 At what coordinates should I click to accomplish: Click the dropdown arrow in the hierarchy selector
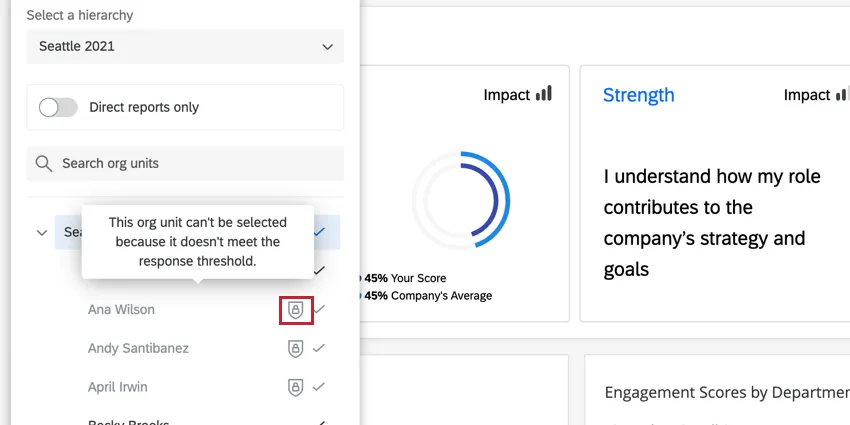click(x=327, y=46)
